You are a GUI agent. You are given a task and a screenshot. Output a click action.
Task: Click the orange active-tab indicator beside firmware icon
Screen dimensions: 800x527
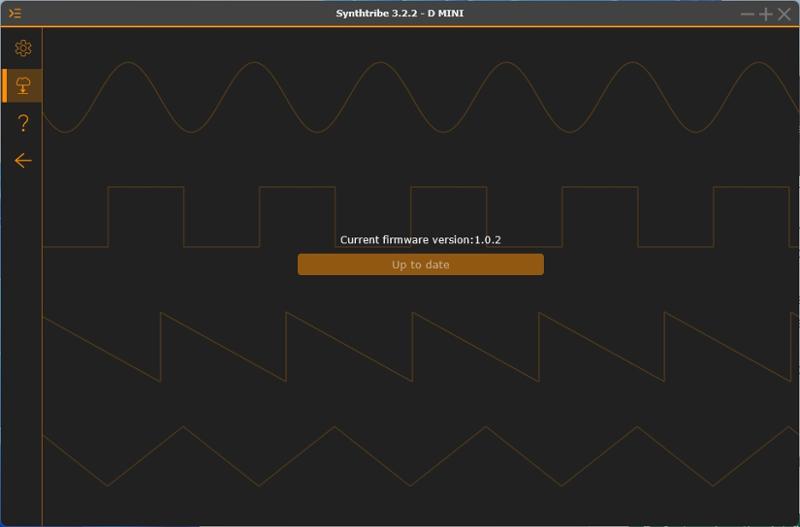(x=4, y=85)
